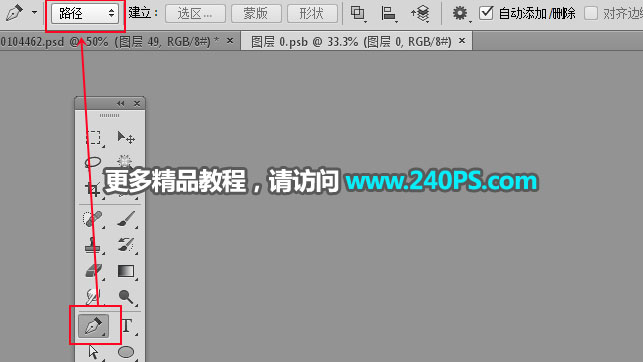Click the 选区... make selection button
The image size is (643, 362).
click(x=195, y=14)
